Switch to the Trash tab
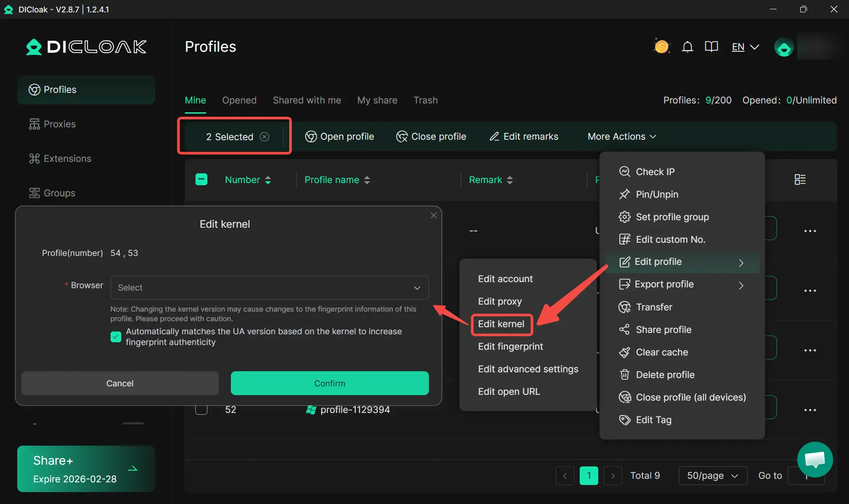Screen dimensions: 849x504 tap(425, 100)
